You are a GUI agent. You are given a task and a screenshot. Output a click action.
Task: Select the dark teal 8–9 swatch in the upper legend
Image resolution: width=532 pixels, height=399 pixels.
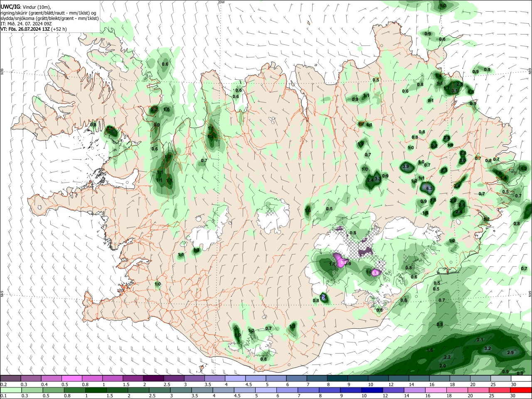pos(337,378)
